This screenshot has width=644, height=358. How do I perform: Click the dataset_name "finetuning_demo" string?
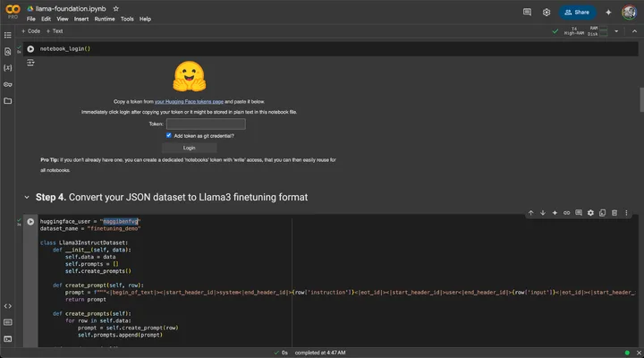(114, 228)
